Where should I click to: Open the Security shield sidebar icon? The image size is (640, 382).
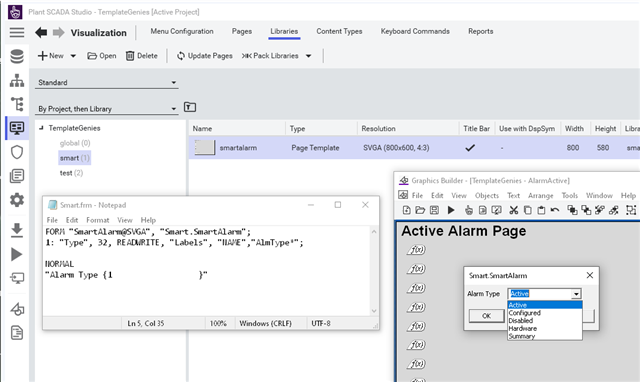(x=17, y=152)
